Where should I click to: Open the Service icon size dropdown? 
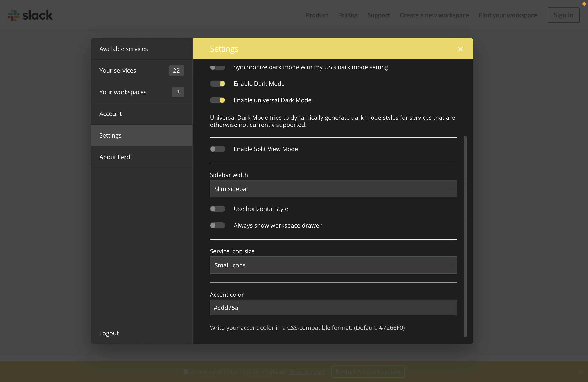coord(333,265)
